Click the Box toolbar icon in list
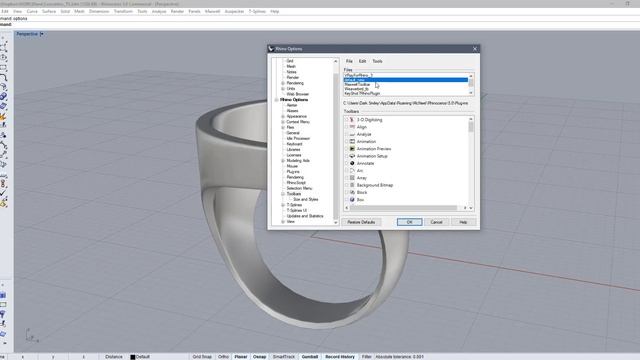Screen dimensions: 640x360 tap(352, 200)
